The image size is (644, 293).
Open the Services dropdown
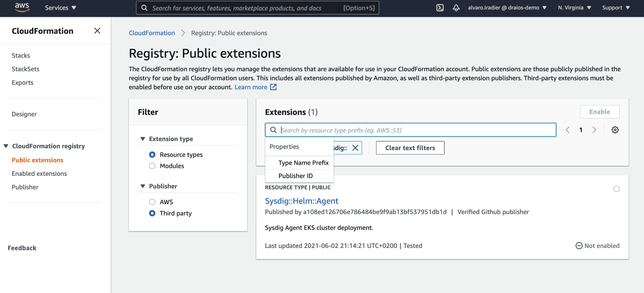(60, 8)
